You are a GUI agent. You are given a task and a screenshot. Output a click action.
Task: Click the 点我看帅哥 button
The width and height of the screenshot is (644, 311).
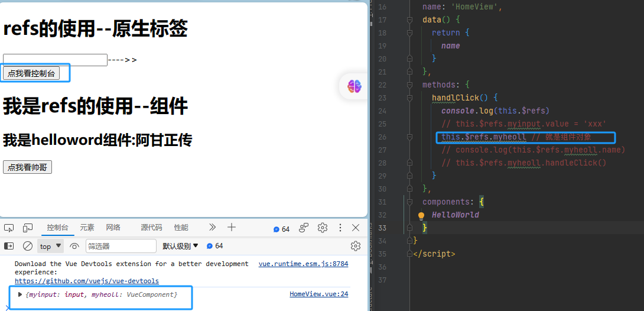coord(28,167)
